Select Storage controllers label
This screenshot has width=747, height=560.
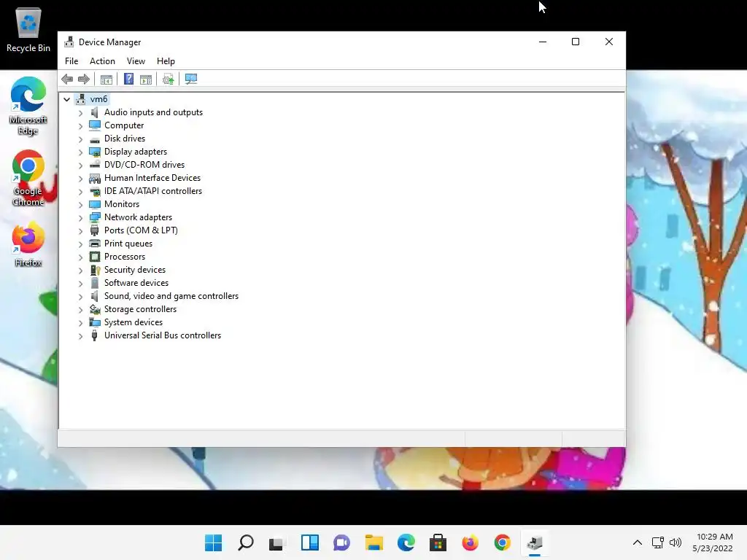coord(140,309)
